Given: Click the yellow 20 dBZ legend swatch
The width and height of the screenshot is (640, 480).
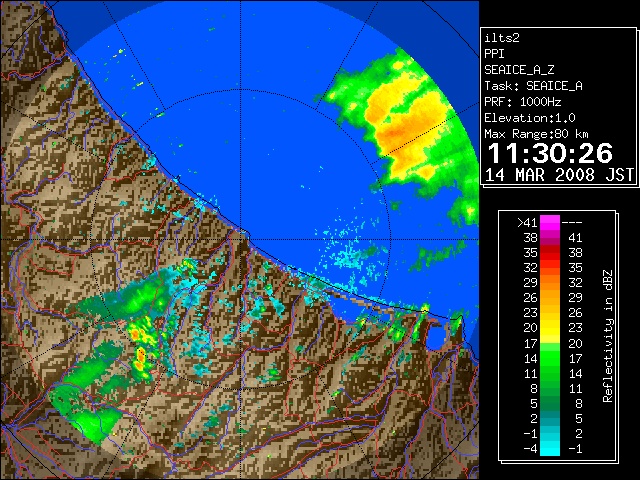Looking at the screenshot, I should (550, 328).
